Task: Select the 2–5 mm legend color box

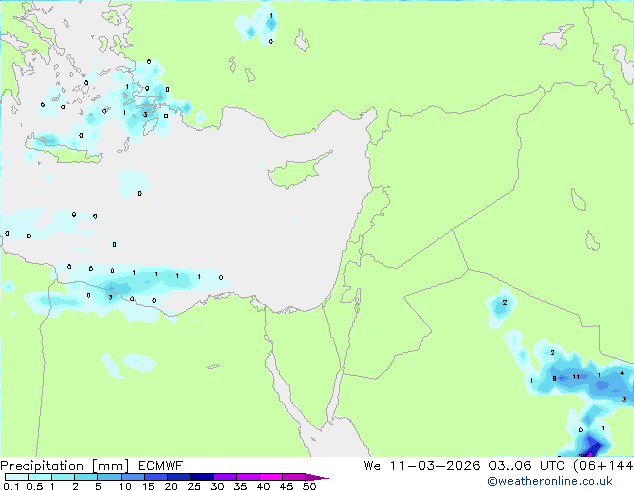Action: pos(86,477)
